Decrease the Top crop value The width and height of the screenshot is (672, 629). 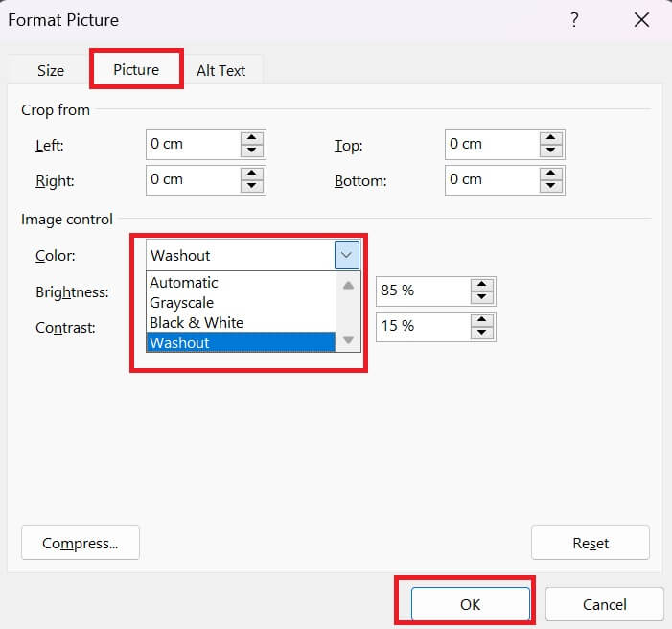pyautogui.click(x=550, y=151)
